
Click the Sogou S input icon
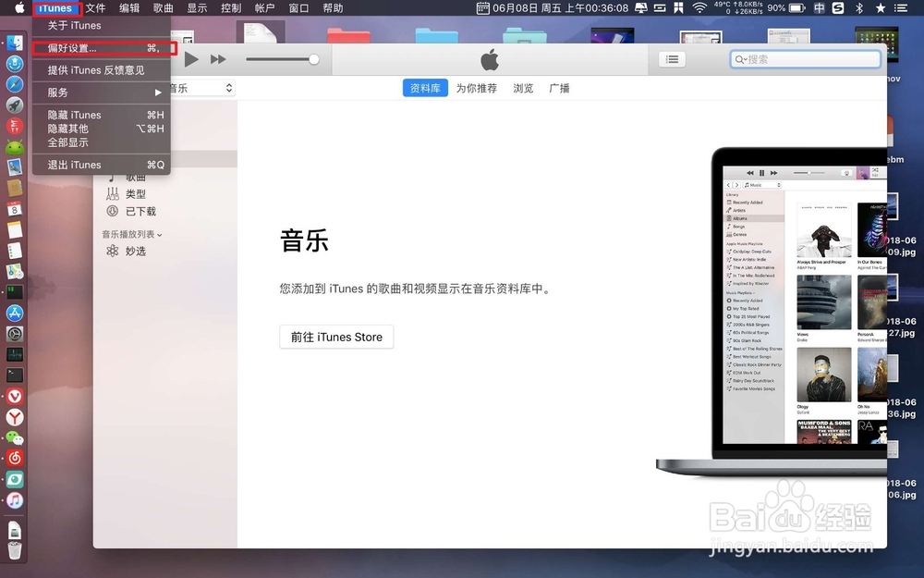(x=838, y=7)
